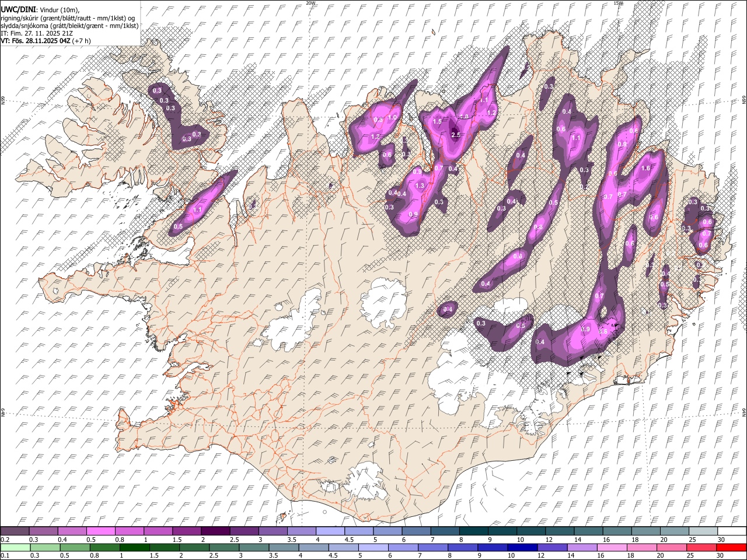Select the rain legend swatch starting at 0.5
The width and height of the screenshot is (747, 560).
tap(75, 548)
